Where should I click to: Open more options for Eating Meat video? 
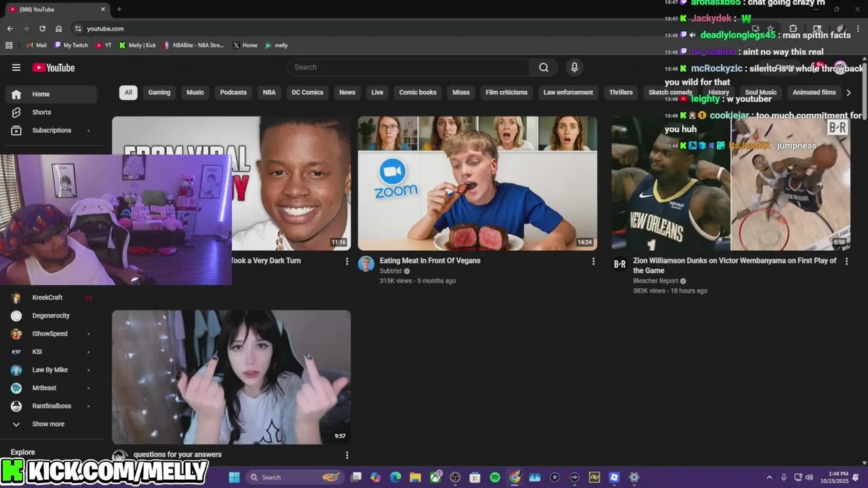click(593, 261)
